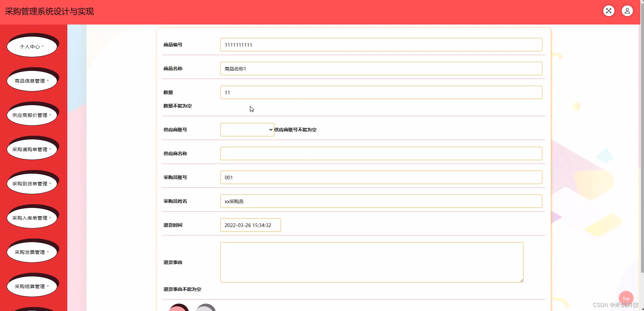
Task: Click the 商品编号 label
Action: [x=173, y=45]
